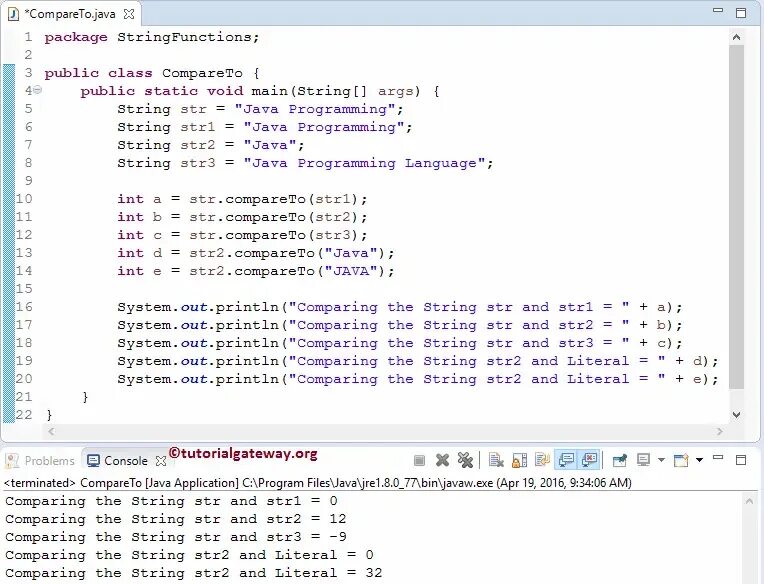Click 'package StringFunctions;' on line 1
Viewport: 764px width, 584px height.
coord(152,37)
